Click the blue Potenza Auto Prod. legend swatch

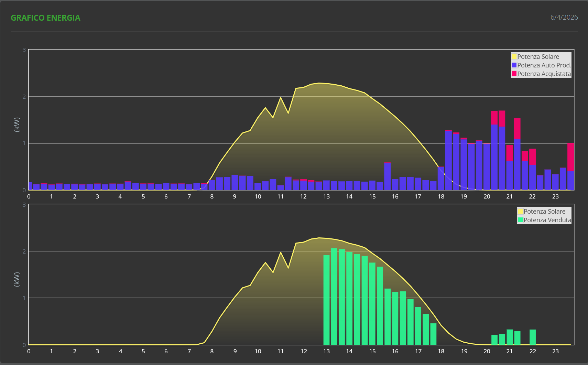click(x=514, y=65)
